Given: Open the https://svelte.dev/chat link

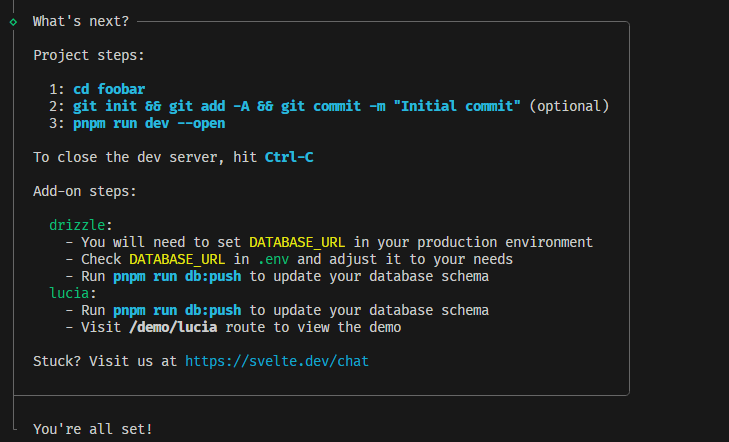Looking at the screenshot, I should (x=277, y=361).
